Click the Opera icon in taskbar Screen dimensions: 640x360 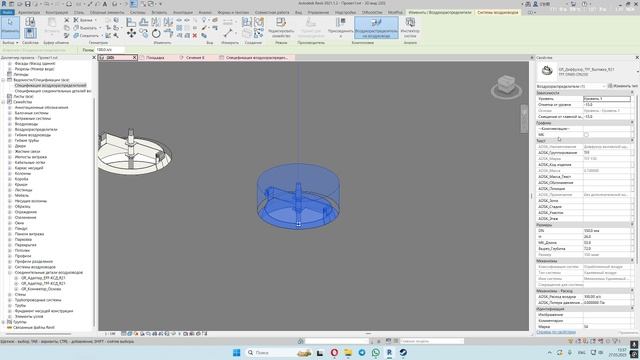coord(334,352)
